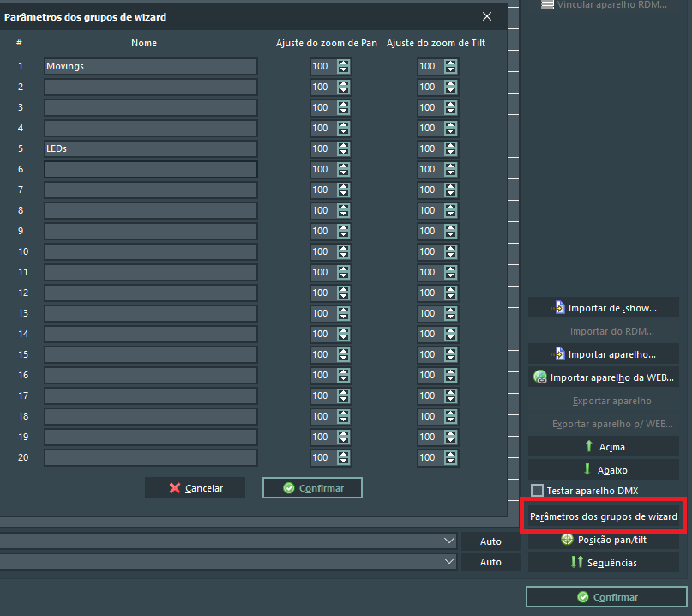Close the wizard group parameters dialog
Image resolution: width=692 pixels, height=616 pixels.
tap(487, 16)
